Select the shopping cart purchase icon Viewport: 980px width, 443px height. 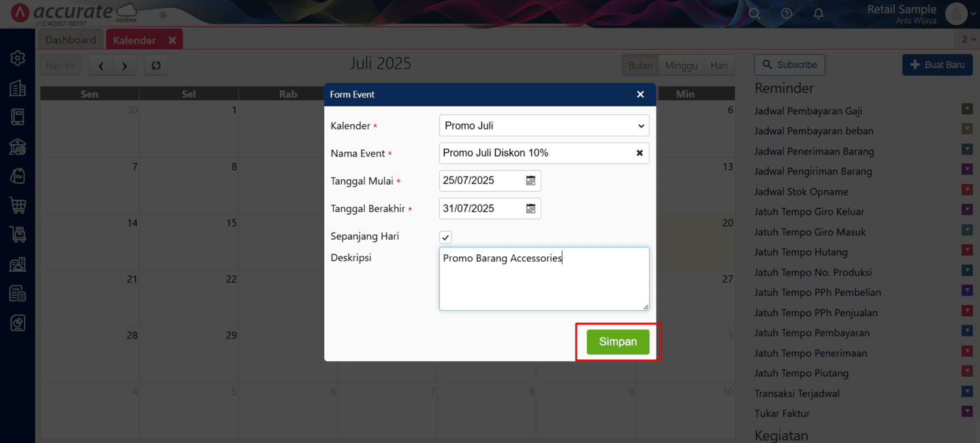(x=18, y=204)
